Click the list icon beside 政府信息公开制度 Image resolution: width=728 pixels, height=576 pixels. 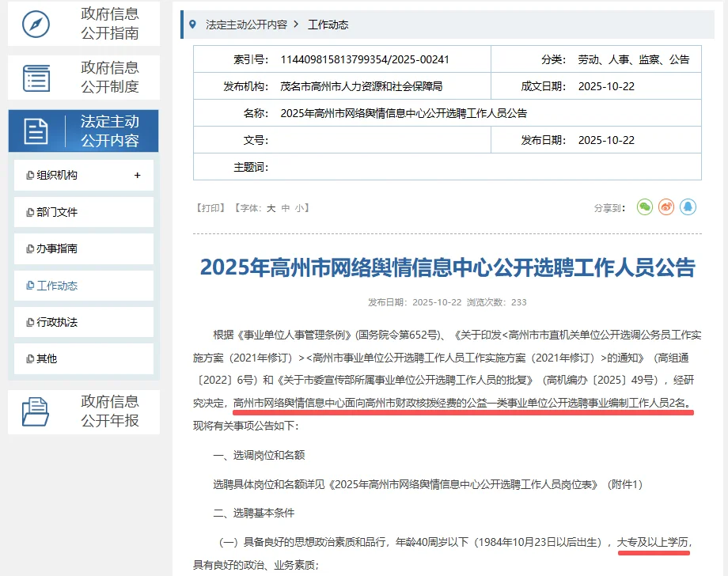point(36,78)
